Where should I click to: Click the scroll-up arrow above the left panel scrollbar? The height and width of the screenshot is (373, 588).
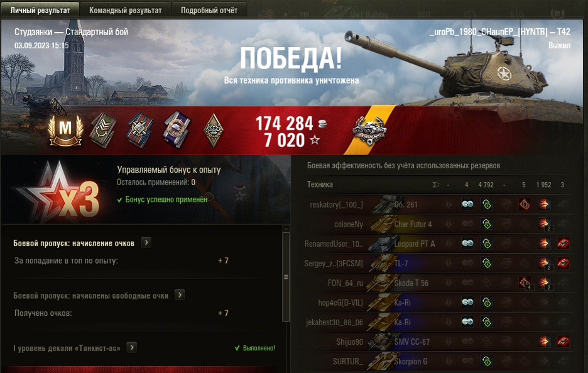click(286, 229)
